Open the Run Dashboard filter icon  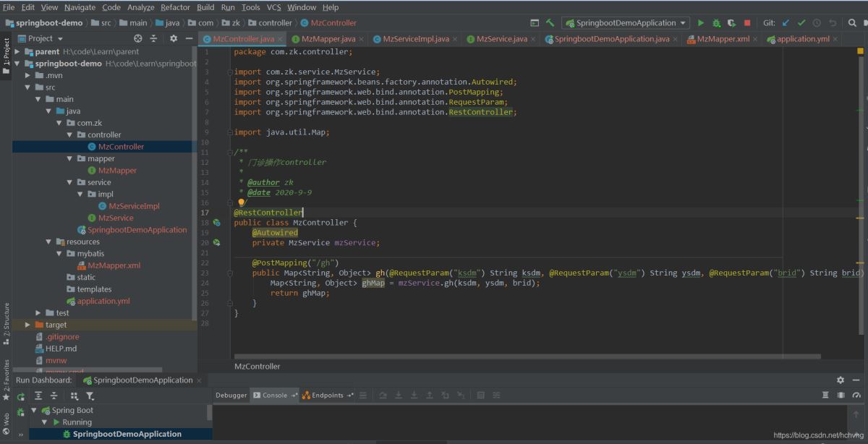pyautogui.click(x=90, y=396)
